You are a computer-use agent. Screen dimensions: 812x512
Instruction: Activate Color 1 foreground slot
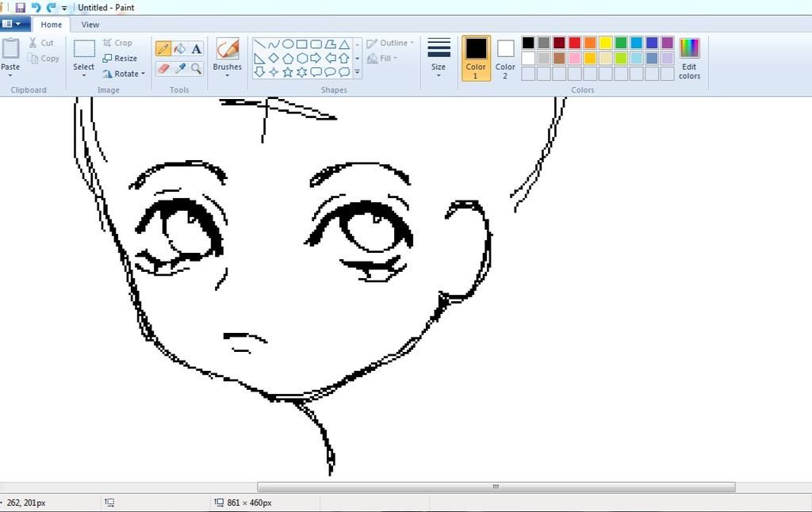(x=476, y=58)
